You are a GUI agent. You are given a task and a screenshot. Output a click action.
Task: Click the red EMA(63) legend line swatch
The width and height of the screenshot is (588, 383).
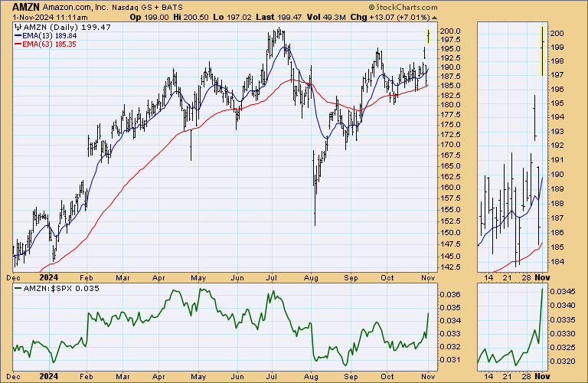click(x=18, y=44)
